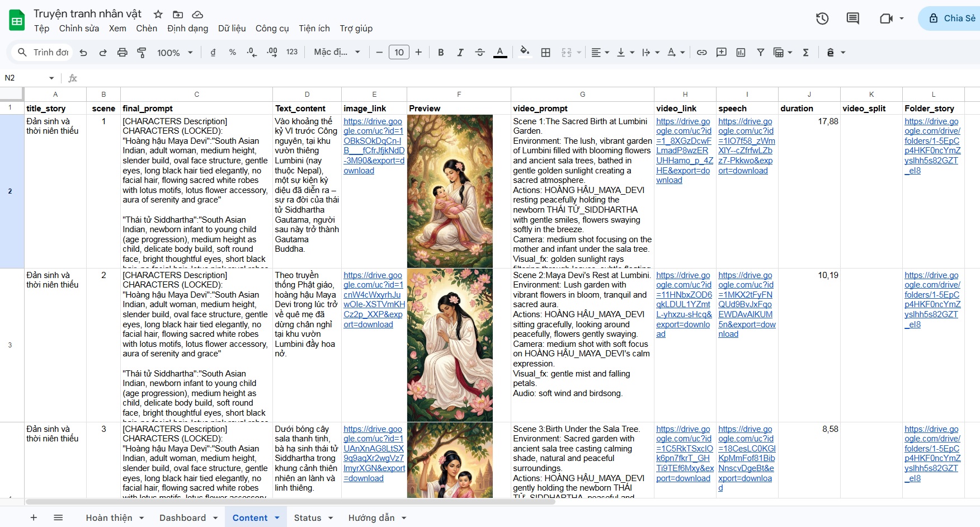Click the Insert chart icon
Image resolution: width=980 pixels, height=527 pixels.
click(x=741, y=53)
